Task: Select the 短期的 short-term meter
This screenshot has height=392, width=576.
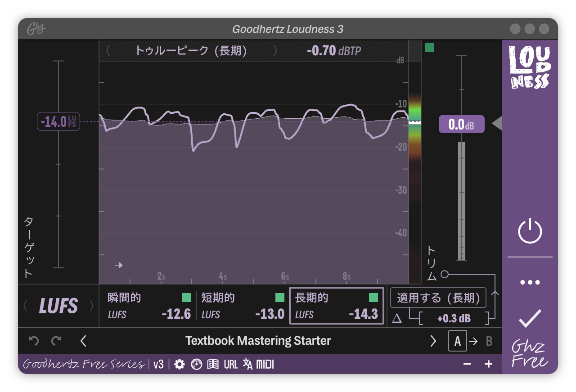Action: [243, 306]
